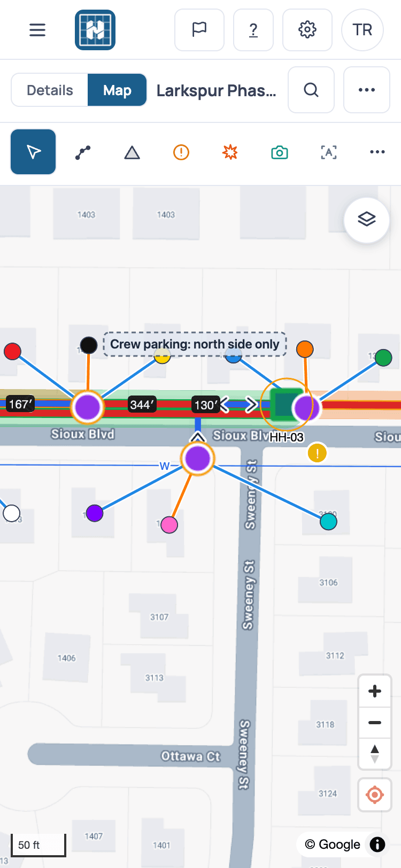The image size is (401, 868).
Task: Click the left arrow handle beside 130′
Action: tap(225, 405)
